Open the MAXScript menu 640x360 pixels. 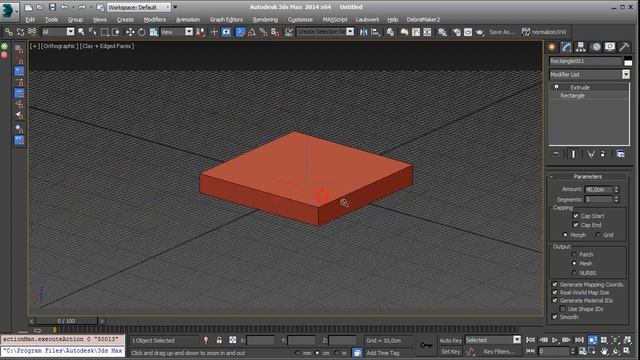[334, 20]
